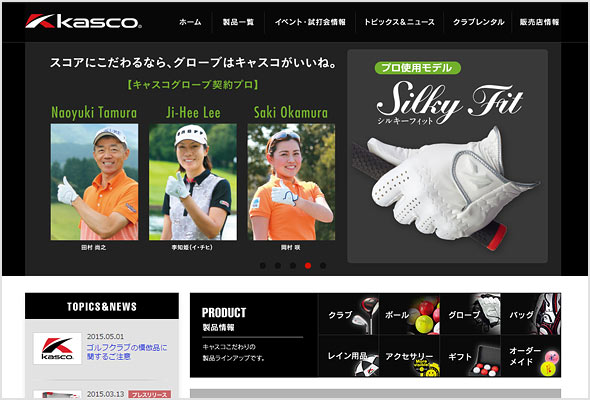Open the クラブレンタル menu item
The width and height of the screenshot is (590, 400).
point(479,22)
